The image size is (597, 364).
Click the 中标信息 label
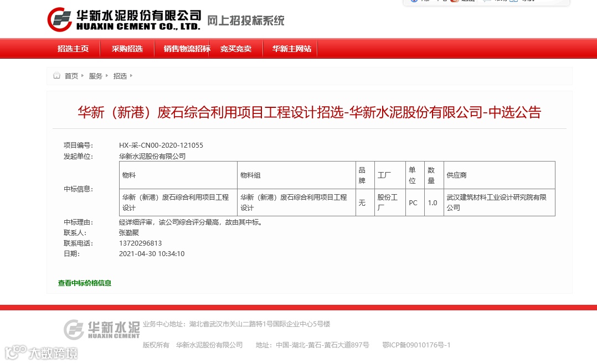[78, 189]
